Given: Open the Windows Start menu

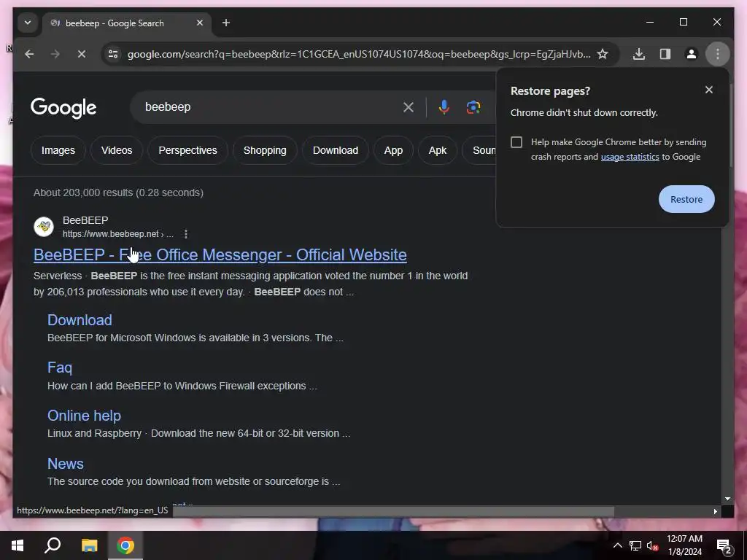Looking at the screenshot, I should (18, 545).
